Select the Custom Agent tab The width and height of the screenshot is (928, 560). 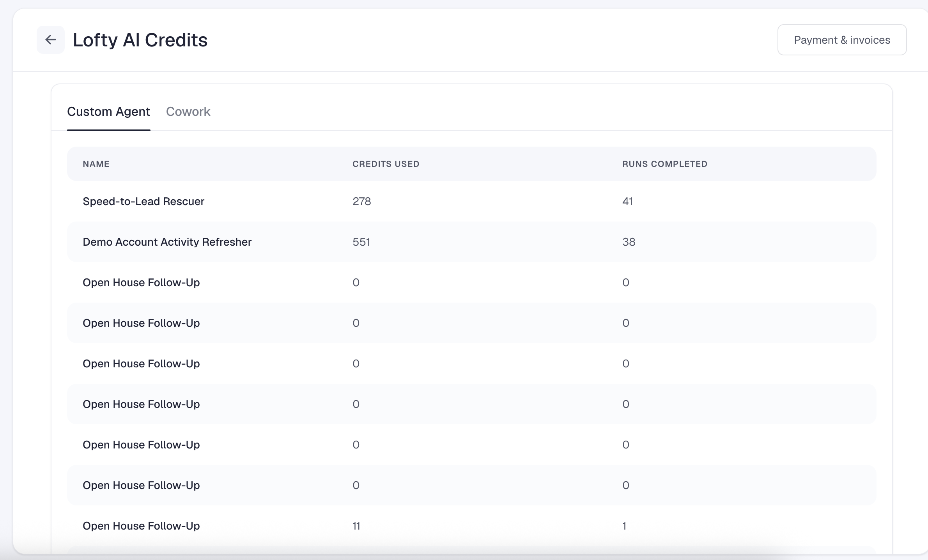point(108,112)
